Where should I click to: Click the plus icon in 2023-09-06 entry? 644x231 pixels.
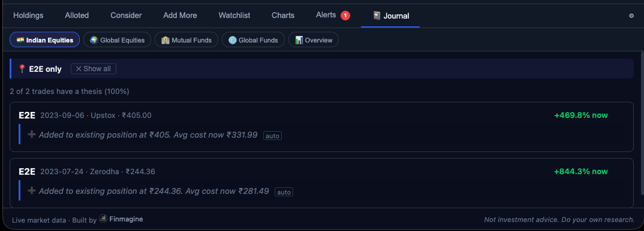(x=32, y=134)
